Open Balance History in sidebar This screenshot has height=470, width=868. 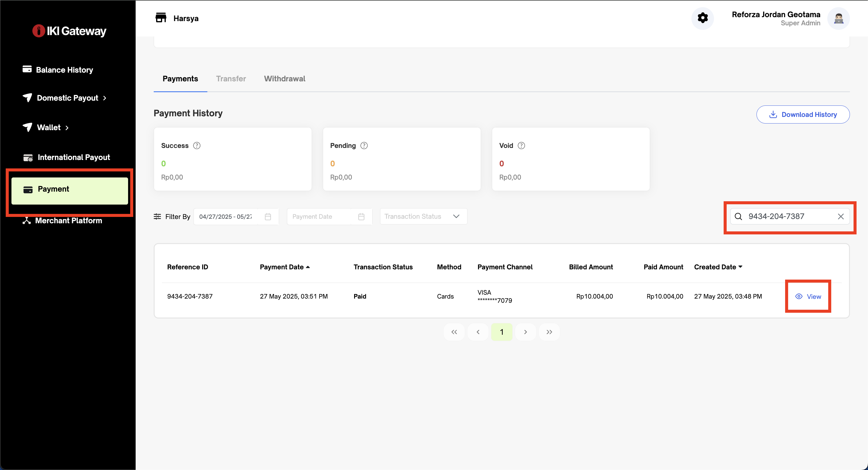coord(64,70)
